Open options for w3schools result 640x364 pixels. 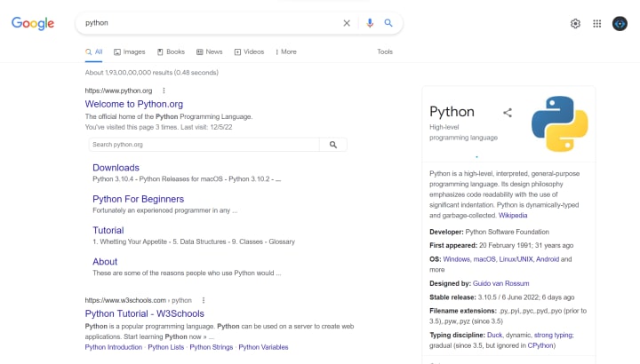pos(203,300)
